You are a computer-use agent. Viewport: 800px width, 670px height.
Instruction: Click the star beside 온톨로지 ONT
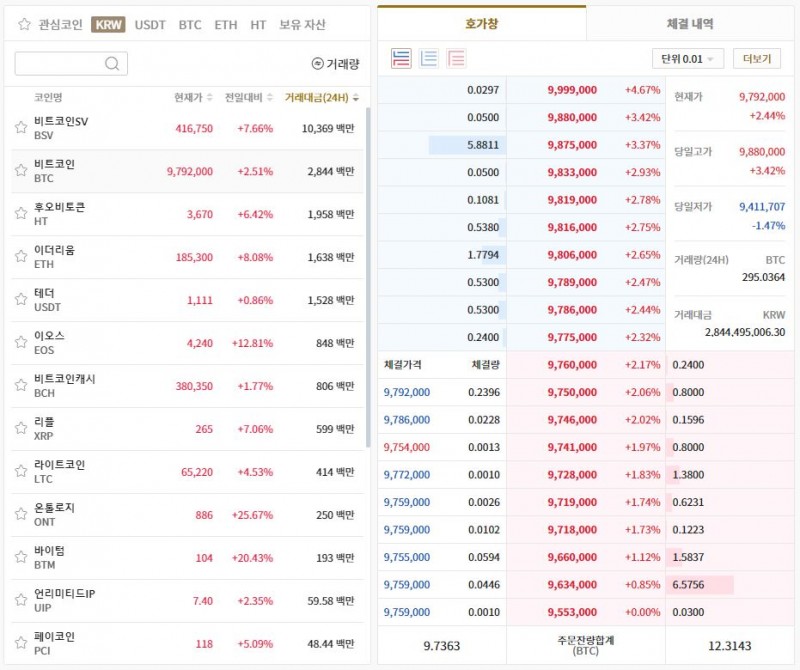point(21,515)
